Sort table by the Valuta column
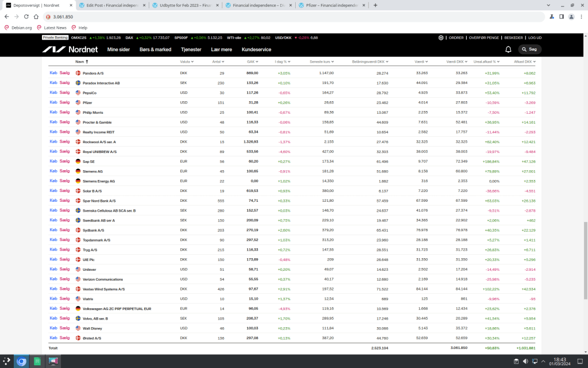588x368 pixels. (185, 62)
